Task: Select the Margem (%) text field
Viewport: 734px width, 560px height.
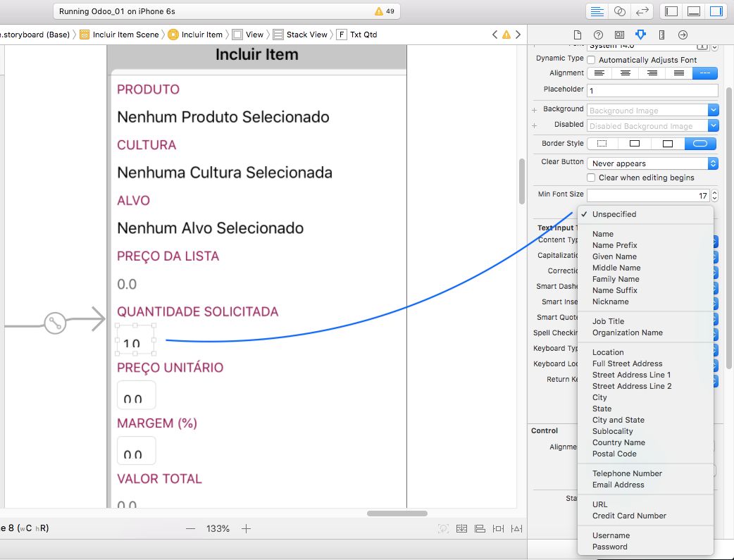Action: tap(136, 451)
